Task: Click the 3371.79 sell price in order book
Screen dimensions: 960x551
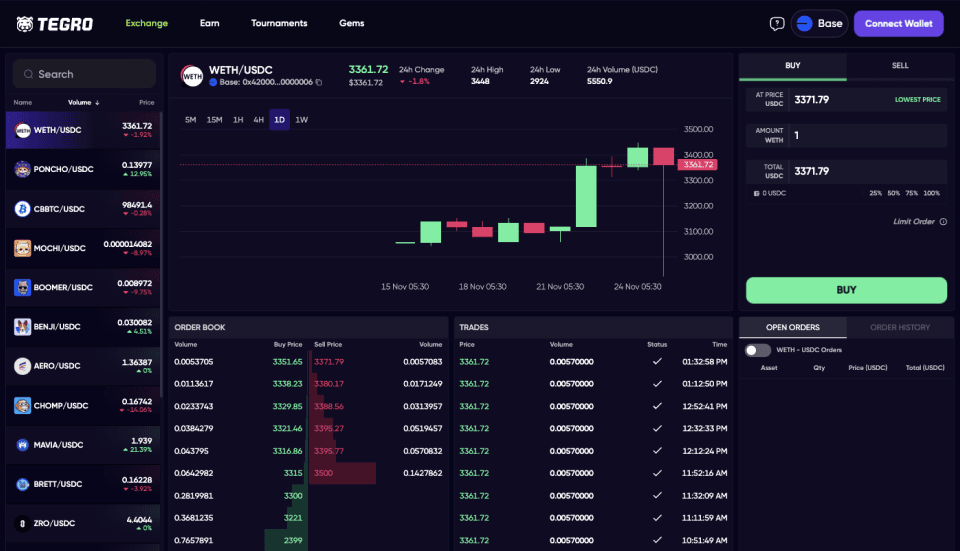Action: (329, 362)
